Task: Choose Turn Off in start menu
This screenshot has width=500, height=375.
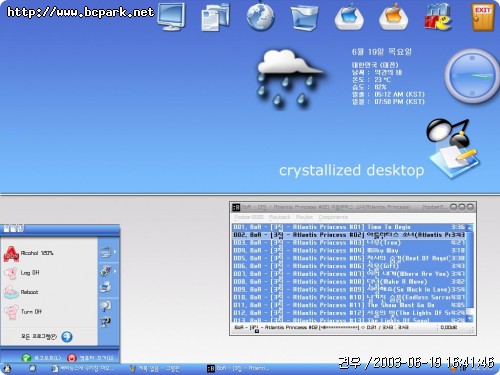Action: pos(23,312)
